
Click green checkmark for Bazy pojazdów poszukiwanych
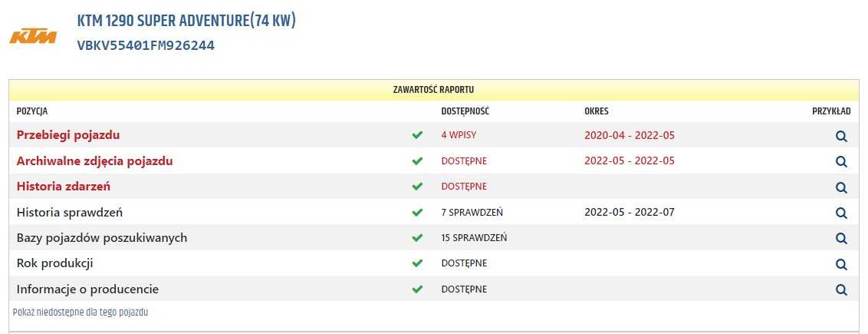417,237
